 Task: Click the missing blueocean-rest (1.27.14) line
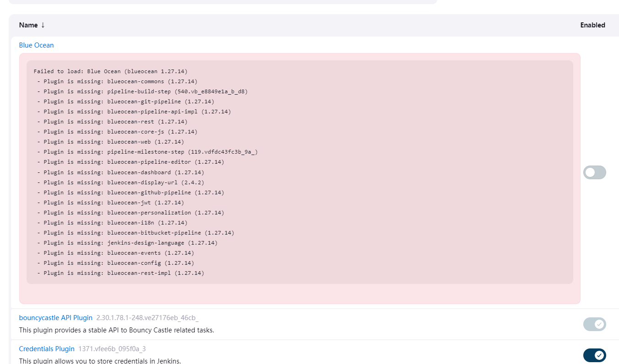(x=112, y=122)
